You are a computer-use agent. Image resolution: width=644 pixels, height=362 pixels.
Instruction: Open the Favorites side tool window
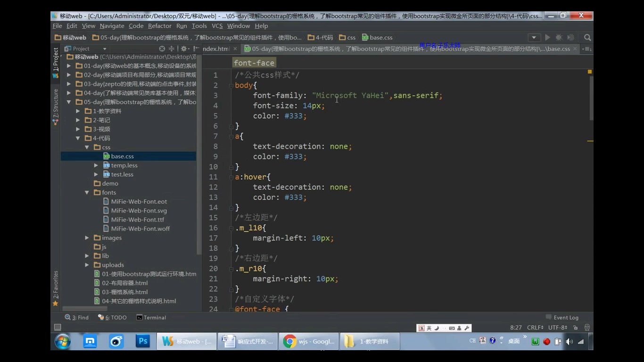pos(56,288)
